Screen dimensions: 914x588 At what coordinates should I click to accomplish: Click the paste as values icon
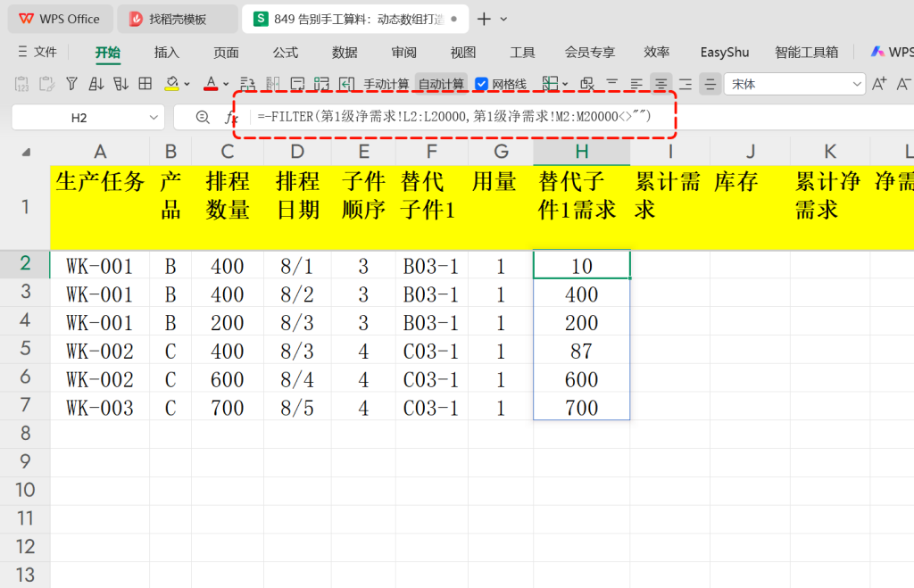tap(21, 84)
